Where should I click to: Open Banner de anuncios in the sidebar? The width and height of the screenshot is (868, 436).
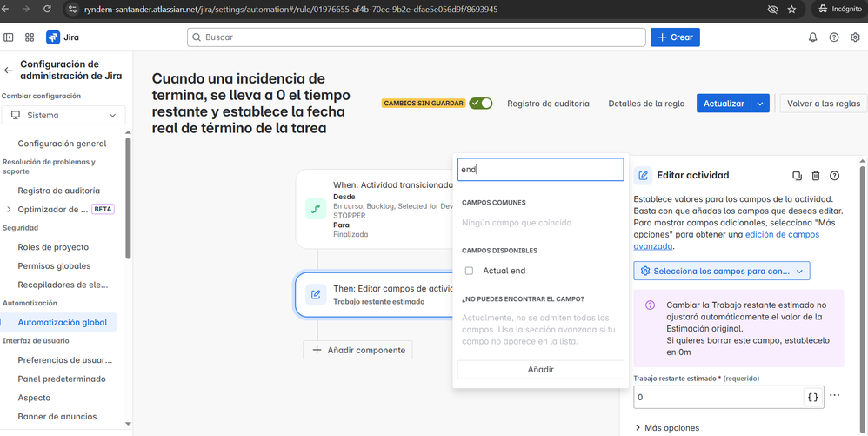[57, 417]
